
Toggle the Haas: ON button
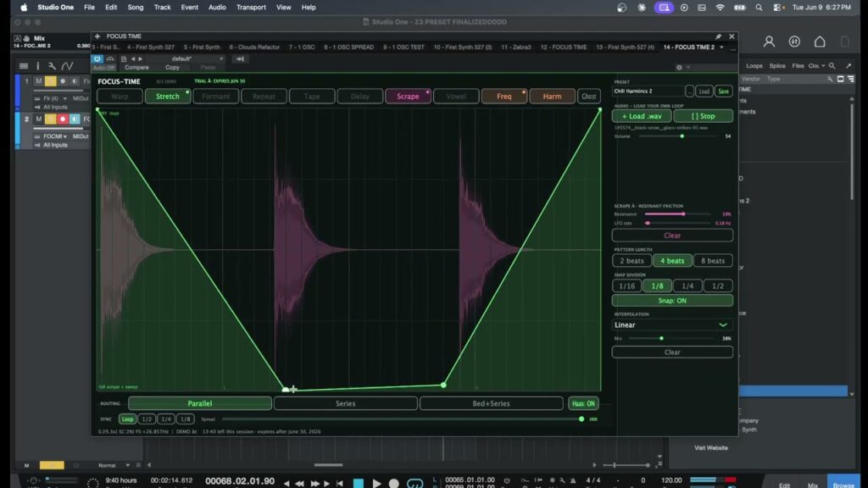pyautogui.click(x=583, y=403)
